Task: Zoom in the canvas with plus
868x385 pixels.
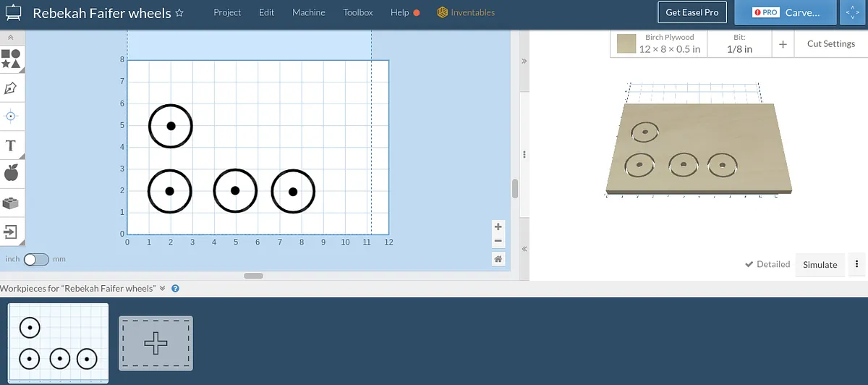Action: [x=498, y=227]
